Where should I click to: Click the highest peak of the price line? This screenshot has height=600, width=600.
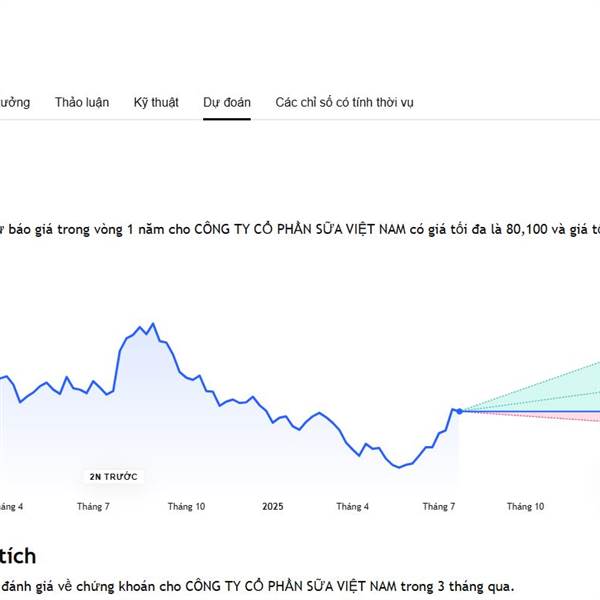tap(152, 324)
